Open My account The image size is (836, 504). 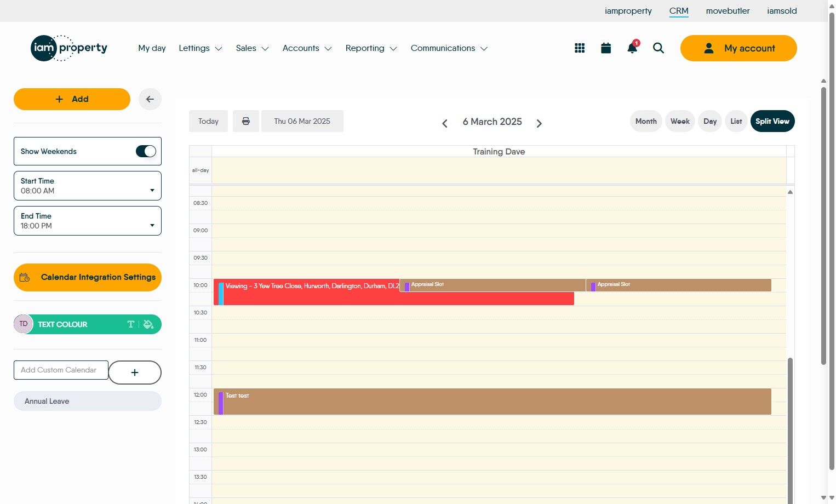pyautogui.click(x=738, y=48)
